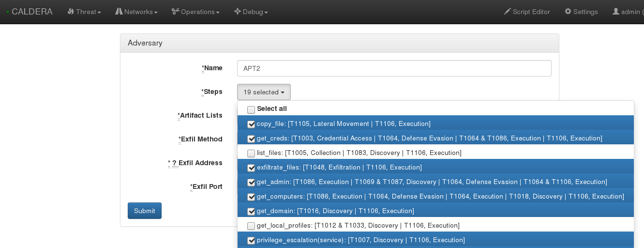Uncheck the get_computers step checkbox
This screenshot has height=248, width=644.
pos(251,197)
